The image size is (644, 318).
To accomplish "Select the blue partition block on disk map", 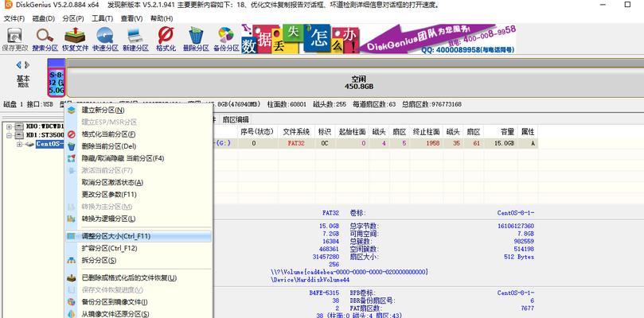I will click(57, 78).
